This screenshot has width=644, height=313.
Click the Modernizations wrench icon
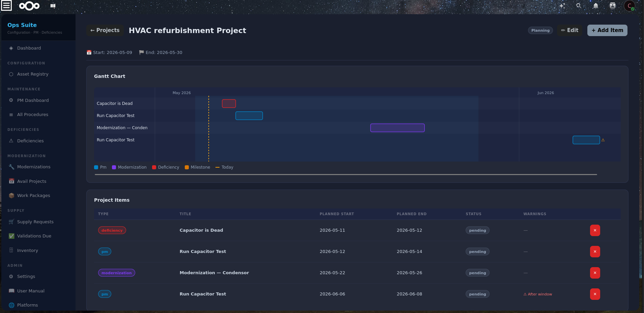11,167
